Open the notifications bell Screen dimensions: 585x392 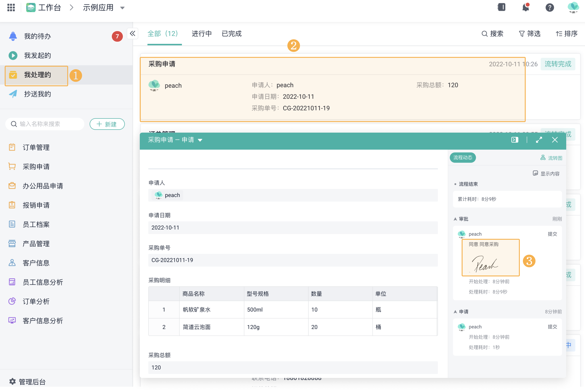[525, 7]
